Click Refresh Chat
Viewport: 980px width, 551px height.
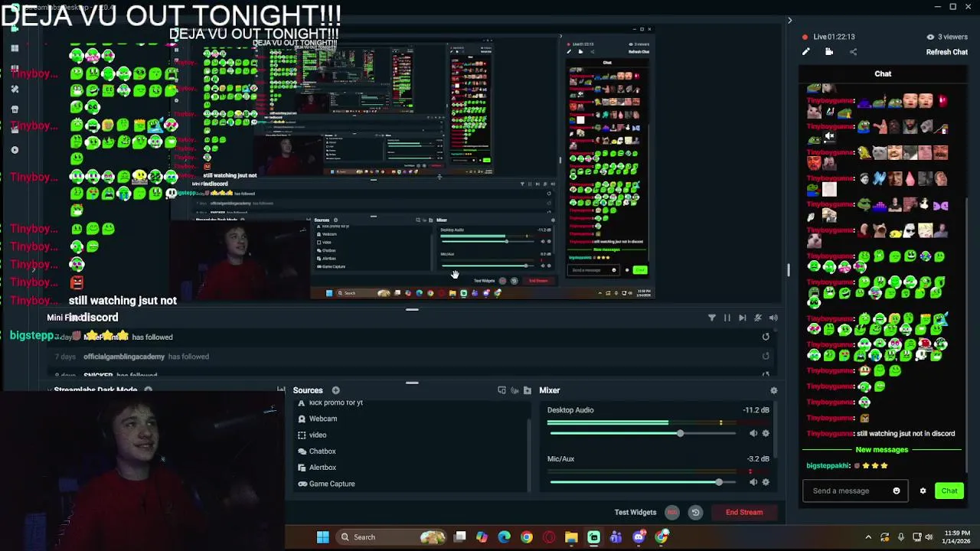point(947,52)
